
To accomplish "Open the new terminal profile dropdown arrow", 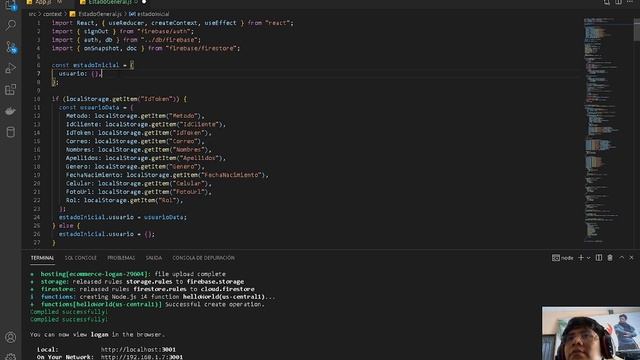I will 588,258.
